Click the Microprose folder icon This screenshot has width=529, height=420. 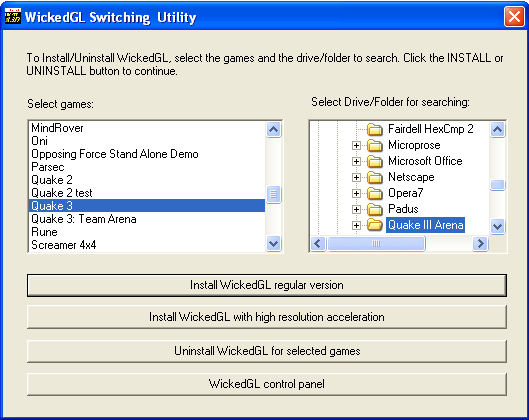tap(374, 145)
